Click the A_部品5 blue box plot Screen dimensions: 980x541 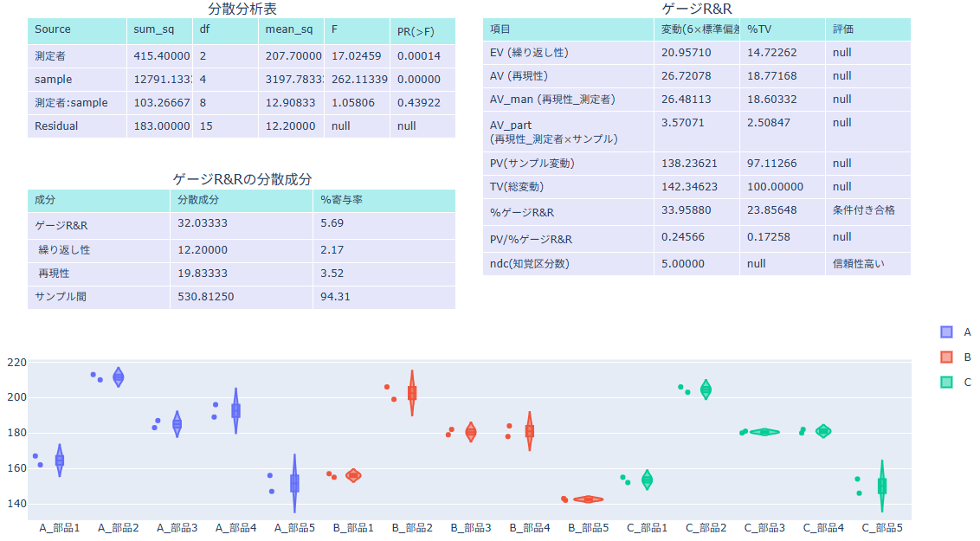[294, 483]
